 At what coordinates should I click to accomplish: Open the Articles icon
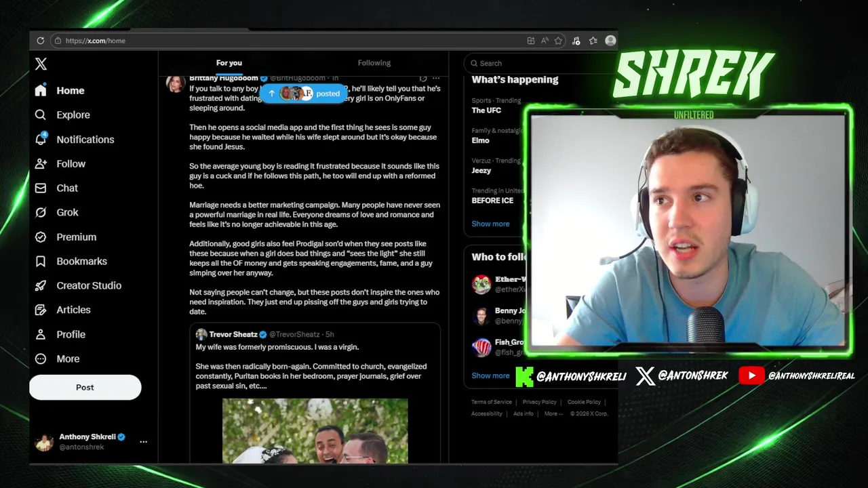click(x=41, y=310)
